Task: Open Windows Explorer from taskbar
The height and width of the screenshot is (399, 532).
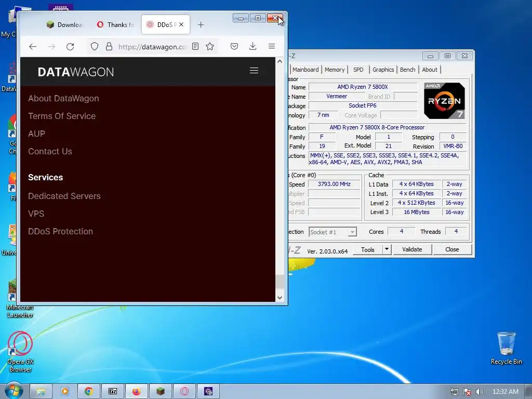Action: click(41, 391)
